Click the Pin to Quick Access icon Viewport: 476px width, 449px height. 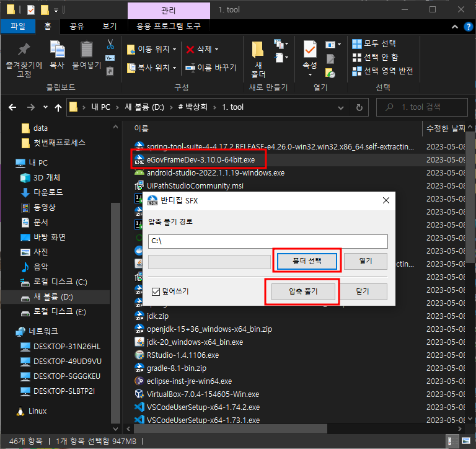[x=24, y=50]
